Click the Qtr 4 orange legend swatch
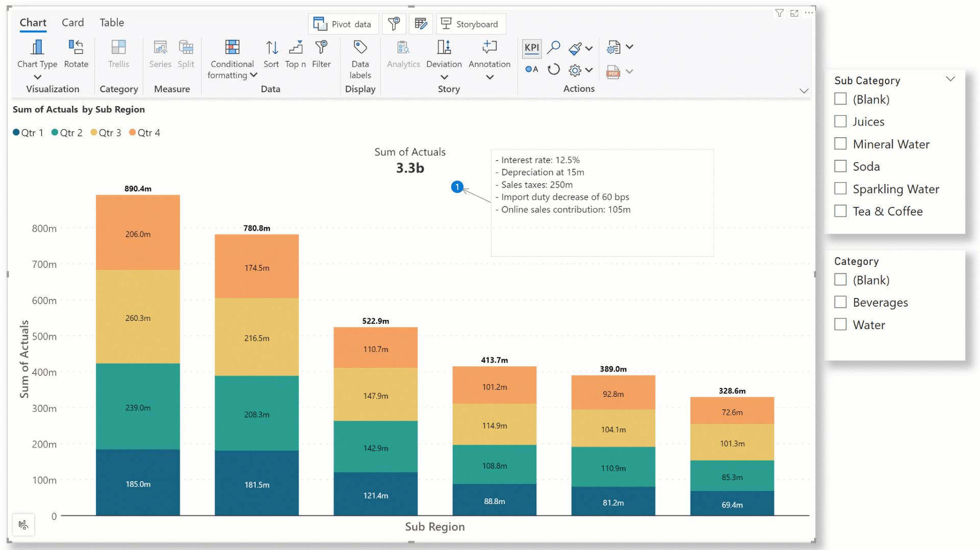 [x=133, y=133]
